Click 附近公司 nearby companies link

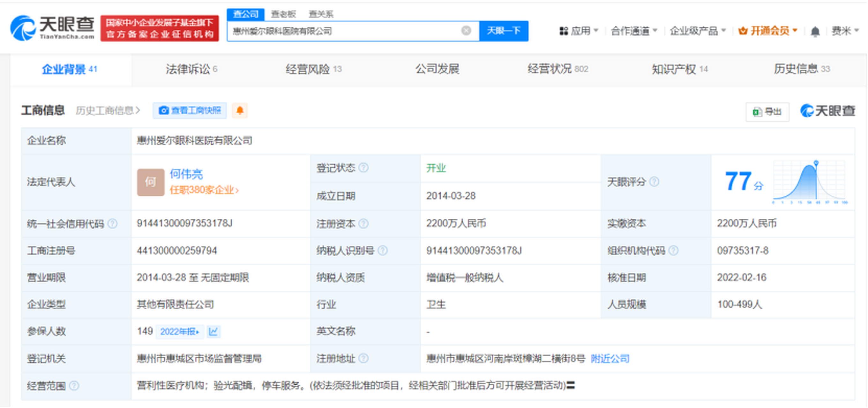pos(610,359)
